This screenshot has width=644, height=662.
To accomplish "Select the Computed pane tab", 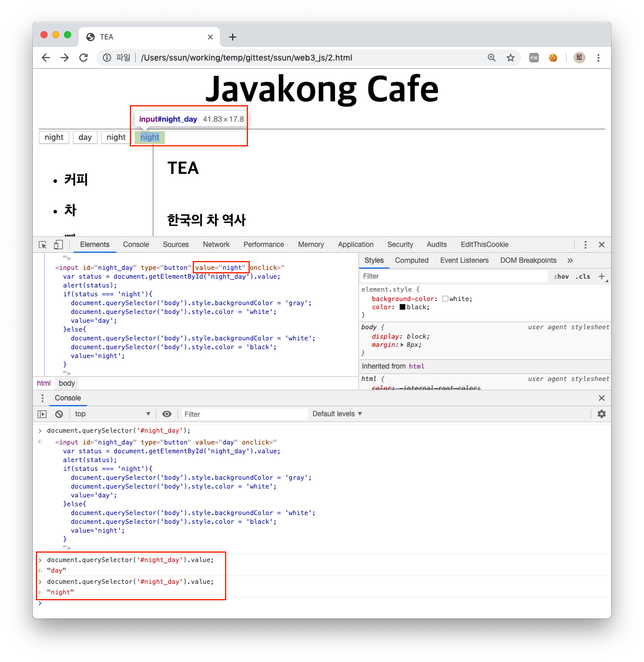I will (412, 260).
